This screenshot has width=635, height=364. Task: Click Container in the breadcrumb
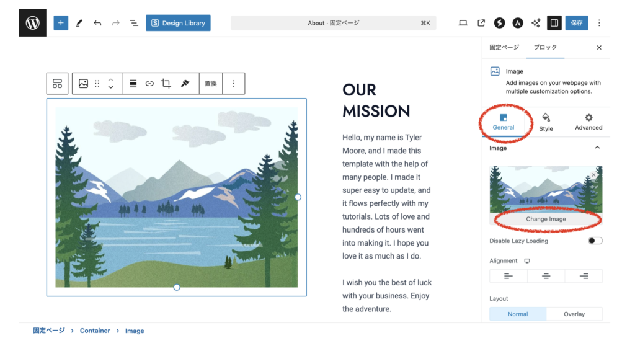coord(95,331)
